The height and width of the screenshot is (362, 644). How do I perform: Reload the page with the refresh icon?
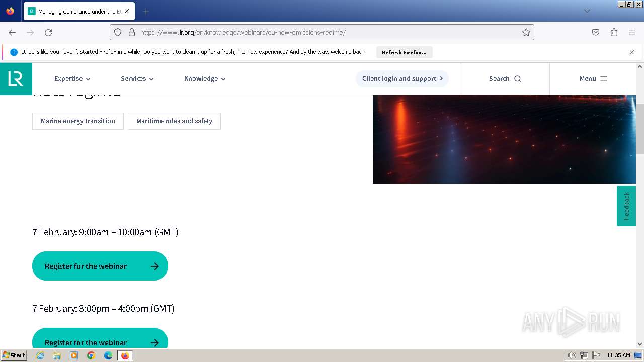coord(48,32)
